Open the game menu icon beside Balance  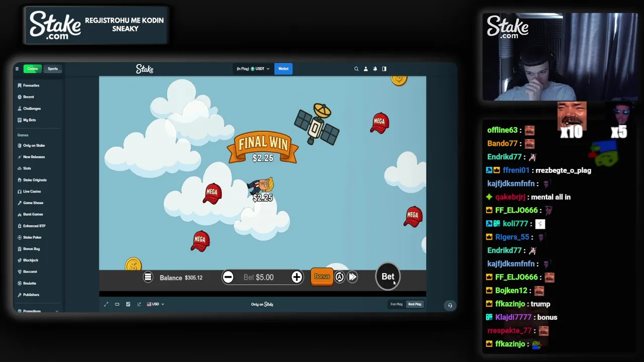(148, 278)
